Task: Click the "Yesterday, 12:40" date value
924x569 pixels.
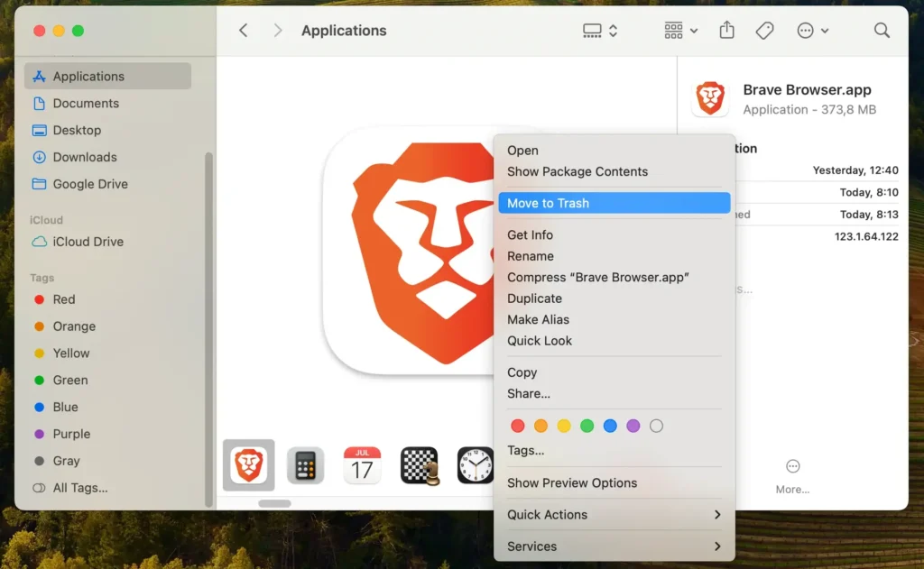Action: coord(855,170)
